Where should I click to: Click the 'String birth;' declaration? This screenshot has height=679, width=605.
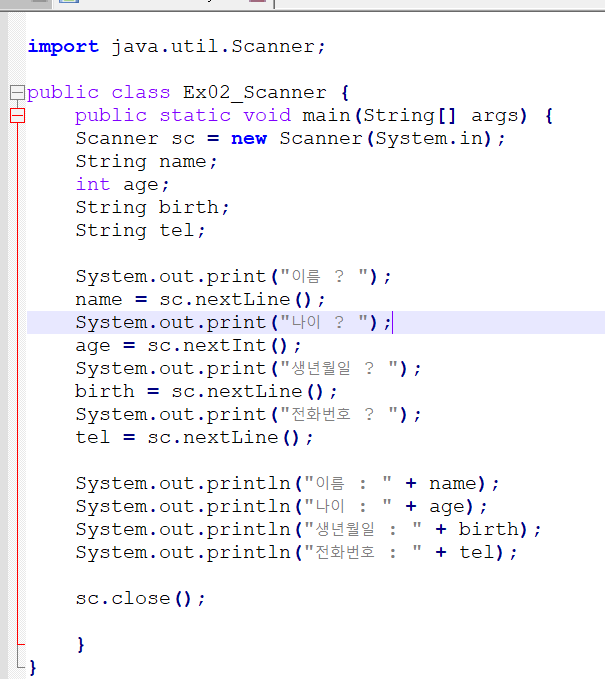152,207
